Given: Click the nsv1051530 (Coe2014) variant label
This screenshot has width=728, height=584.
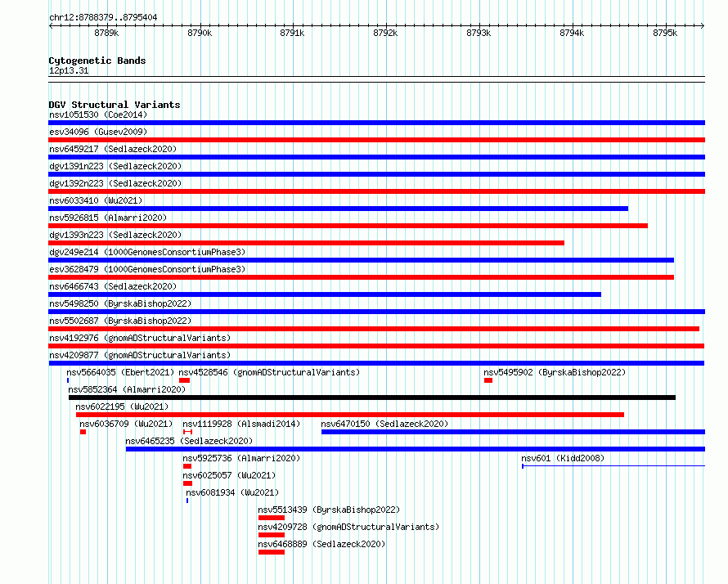Looking at the screenshot, I should (98, 115).
